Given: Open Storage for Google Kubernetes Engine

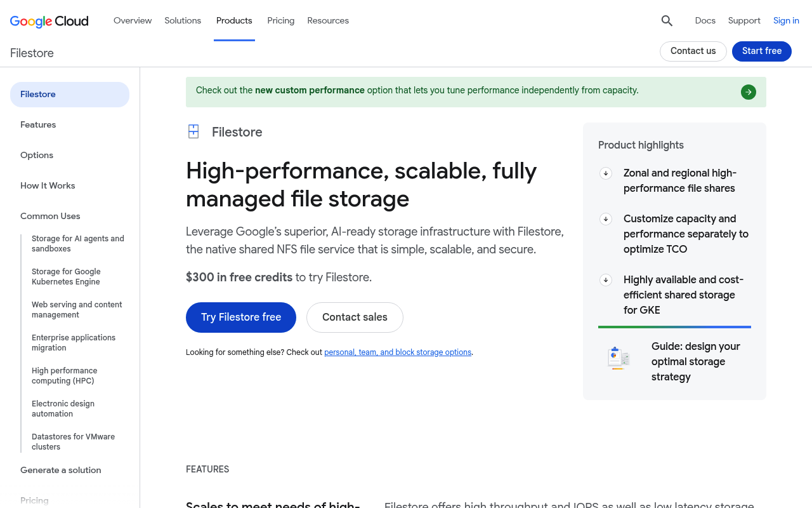Looking at the screenshot, I should coord(66,277).
